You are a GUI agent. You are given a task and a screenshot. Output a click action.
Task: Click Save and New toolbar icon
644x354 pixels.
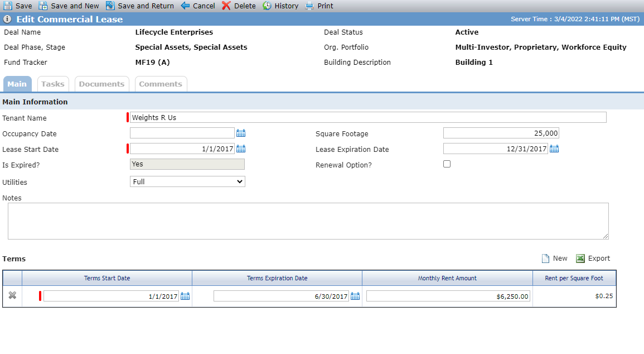[43, 6]
